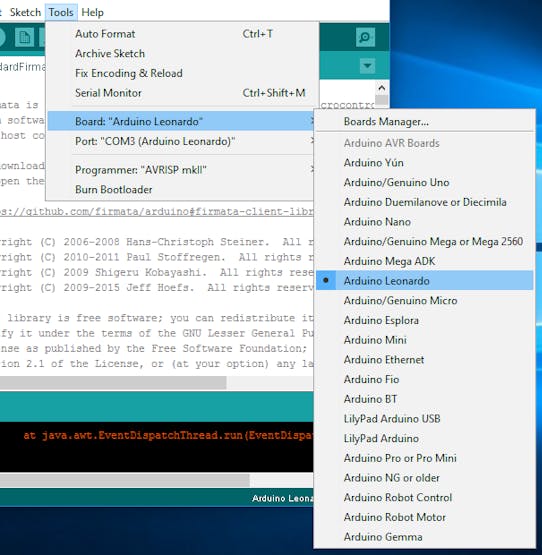This screenshot has width=542, height=555.
Task: Expand the Port COM3 submenu
Action: click(x=181, y=141)
